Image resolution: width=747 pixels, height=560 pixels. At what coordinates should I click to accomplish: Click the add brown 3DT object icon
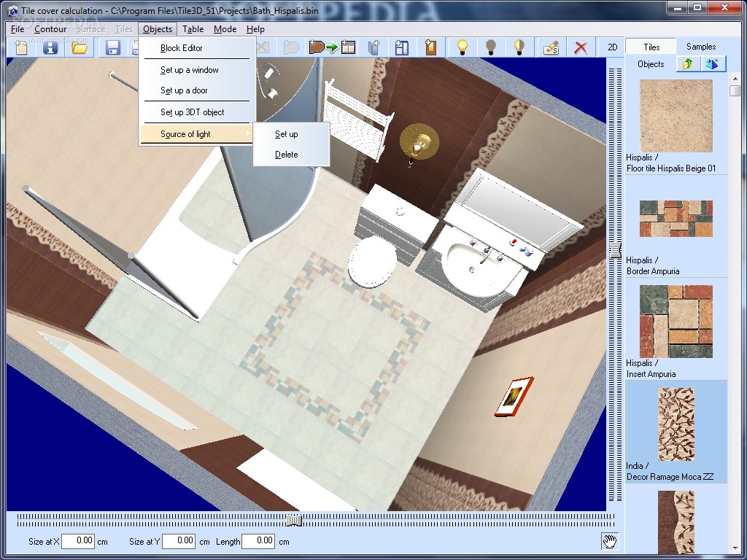click(430, 47)
